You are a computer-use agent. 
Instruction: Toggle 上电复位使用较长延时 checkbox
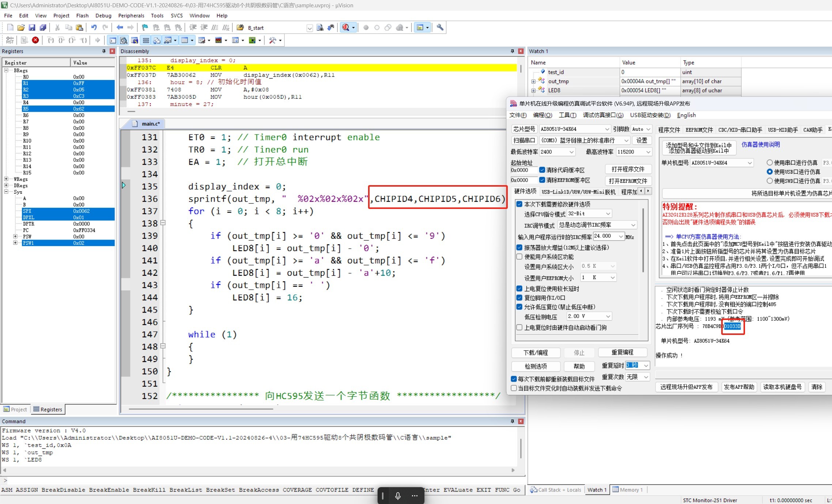(x=519, y=289)
